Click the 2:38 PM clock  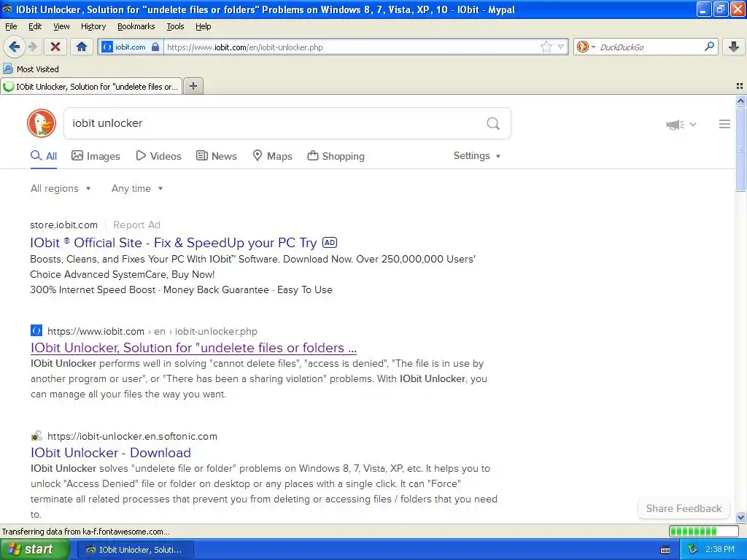(x=720, y=550)
